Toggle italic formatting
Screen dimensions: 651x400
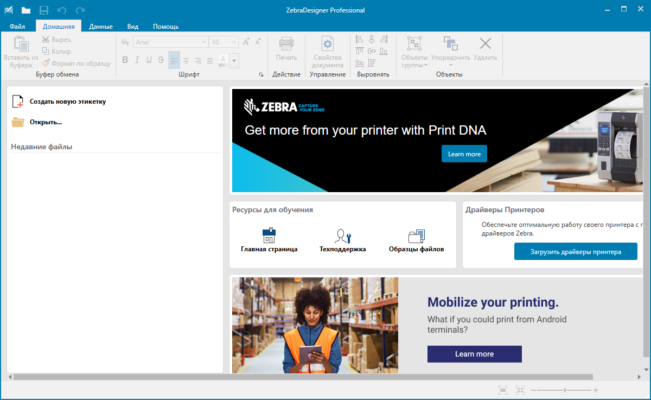pos(137,60)
